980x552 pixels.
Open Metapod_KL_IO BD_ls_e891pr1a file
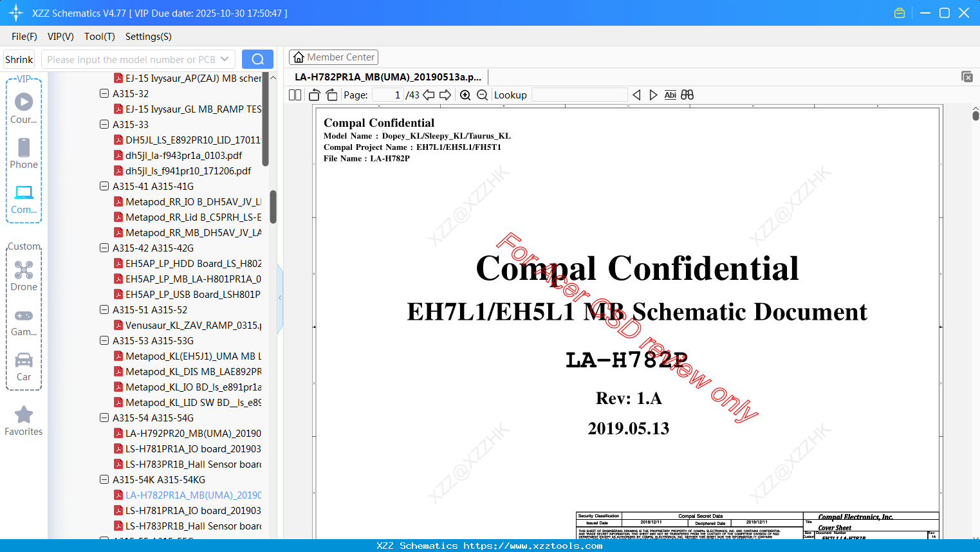coord(188,387)
